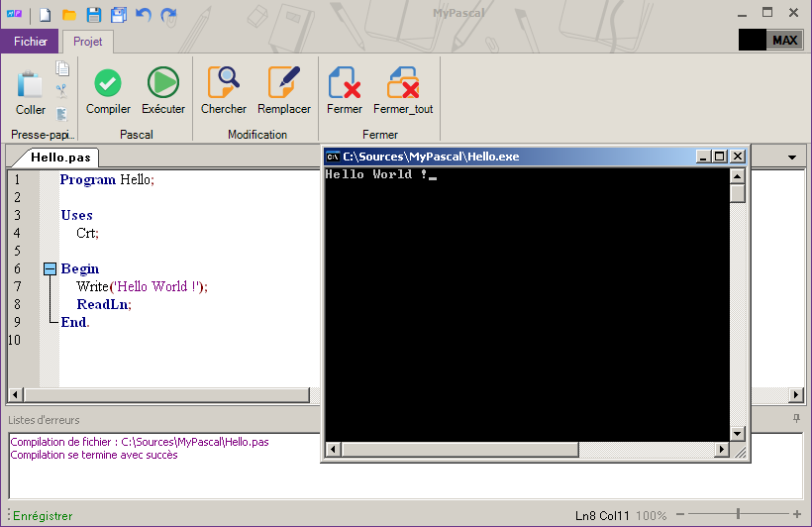Click Fermer_tout to close all files
The image size is (812, 527).
coord(403,90)
